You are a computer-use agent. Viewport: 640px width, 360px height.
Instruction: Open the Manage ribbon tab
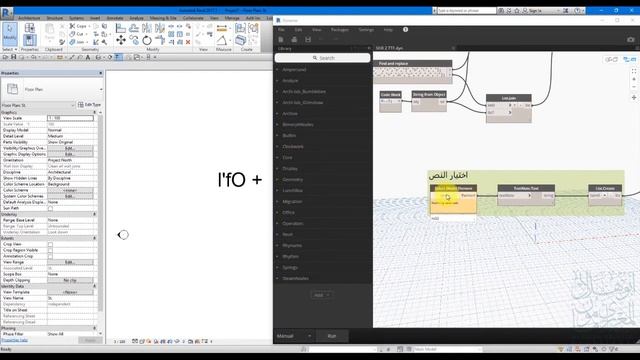(x=232, y=18)
